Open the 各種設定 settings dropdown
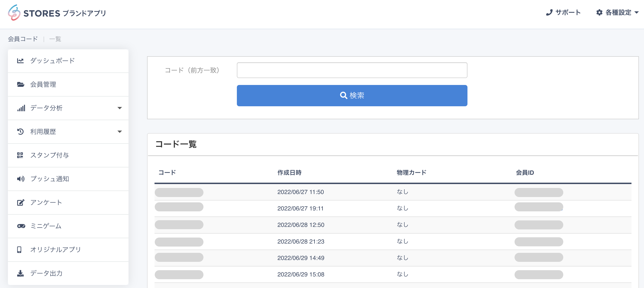644x288 pixels. tap(617, 13)
